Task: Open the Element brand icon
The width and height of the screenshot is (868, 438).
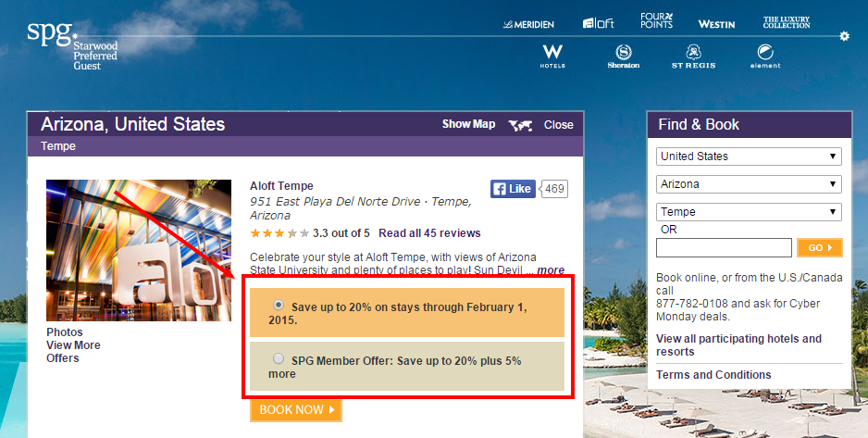Action: 765,56
